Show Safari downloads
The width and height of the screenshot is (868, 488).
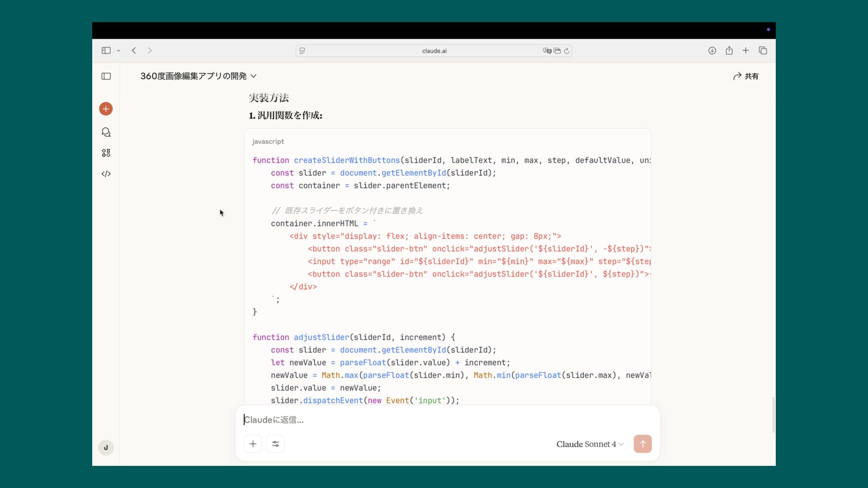712,51
